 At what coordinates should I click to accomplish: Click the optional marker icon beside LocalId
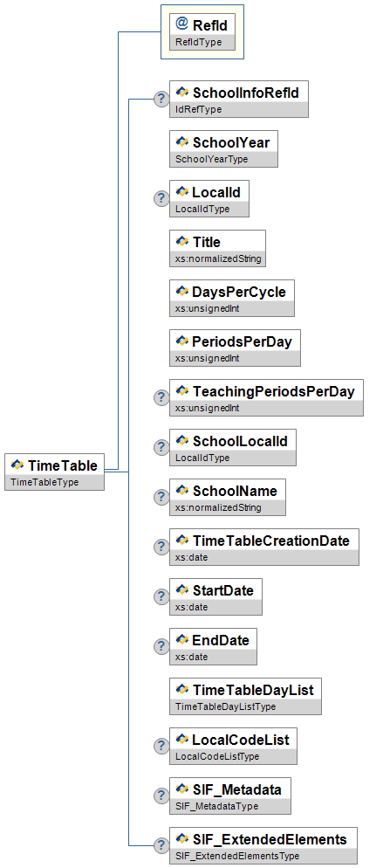161,199
